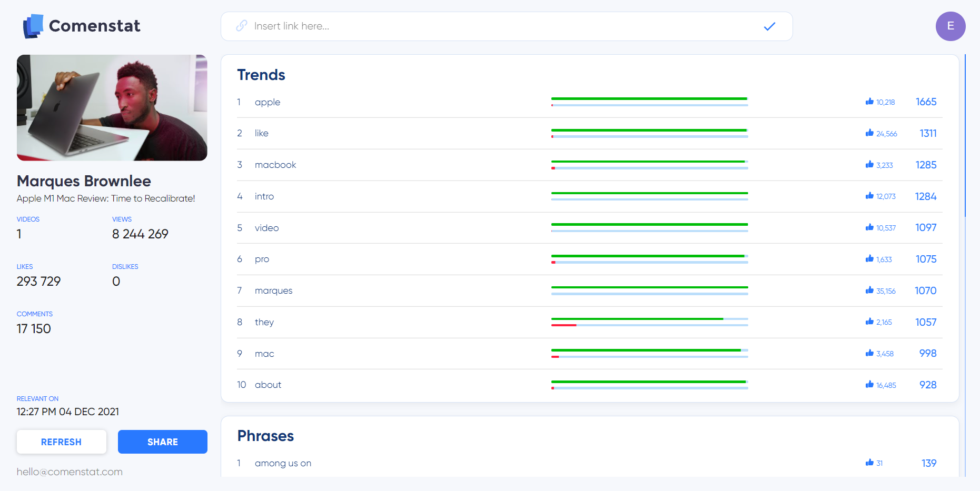Screen dimensions: 980x491
Task: Click the Trends section heading
Action: click(x=261, y=75)
